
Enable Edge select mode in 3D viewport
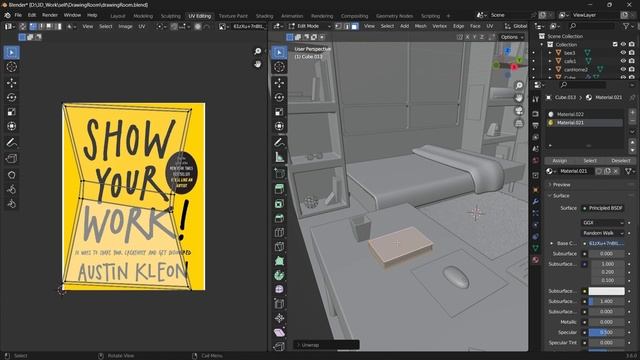(x=347, y=26)
